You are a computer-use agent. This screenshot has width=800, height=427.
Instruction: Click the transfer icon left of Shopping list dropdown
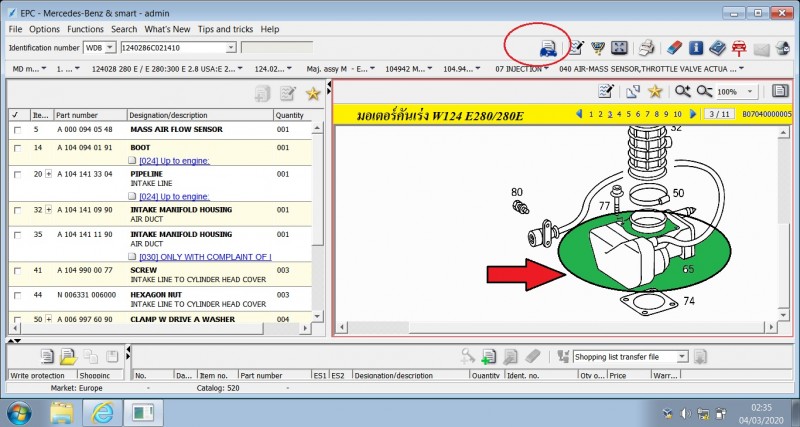[563, 357]
